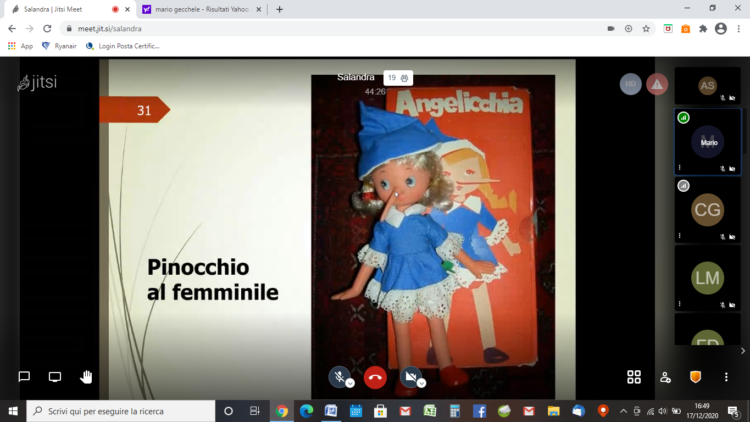
Task: Open security options shield icon
Action: pyautogui.click(x=695, y=377)
